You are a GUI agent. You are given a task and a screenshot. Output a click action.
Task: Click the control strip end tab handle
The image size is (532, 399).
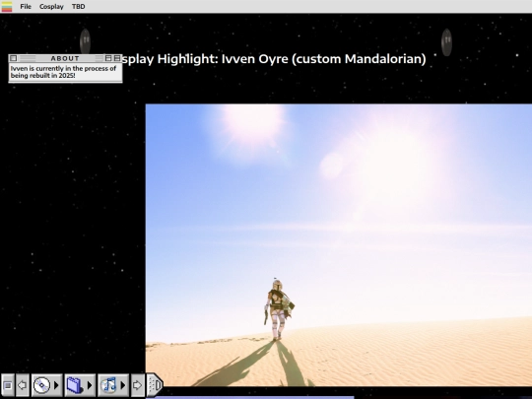155,385
